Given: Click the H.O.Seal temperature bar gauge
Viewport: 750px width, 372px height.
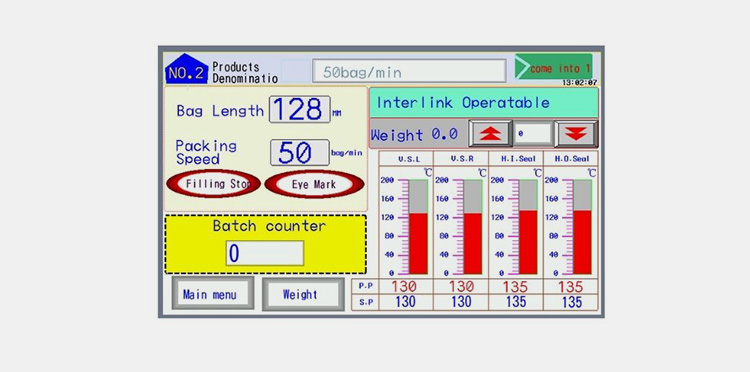Looking at the screenshot, I should [582, 227].
